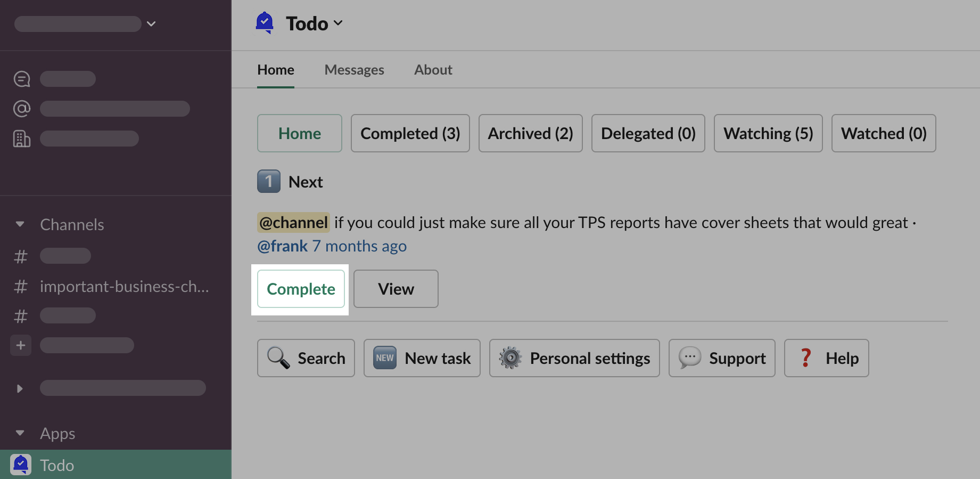Click the mentions @ icon in sidebar
Screen dimensions: 980x479
coord(22,109)
